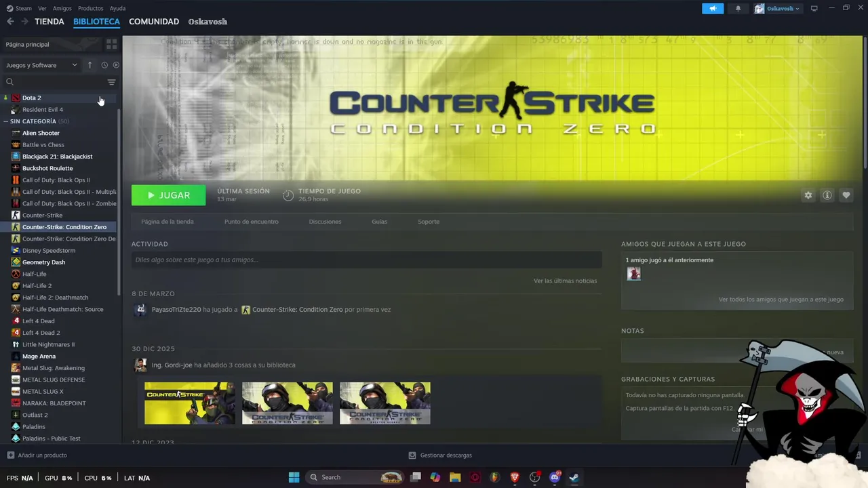The width and height of the screenshot is (868, 488).
Task: Click Añadir un producto
Action: click(x=42, y=455)
